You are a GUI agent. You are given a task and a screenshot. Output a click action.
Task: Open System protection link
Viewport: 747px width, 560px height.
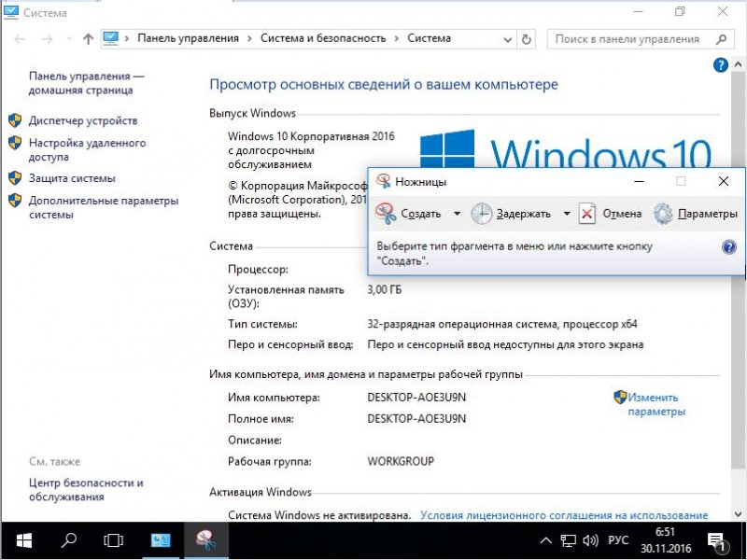(72, 178)
